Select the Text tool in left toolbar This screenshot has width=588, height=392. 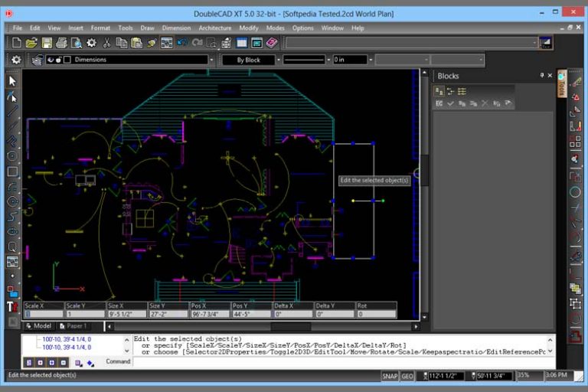tap(12, 307)
